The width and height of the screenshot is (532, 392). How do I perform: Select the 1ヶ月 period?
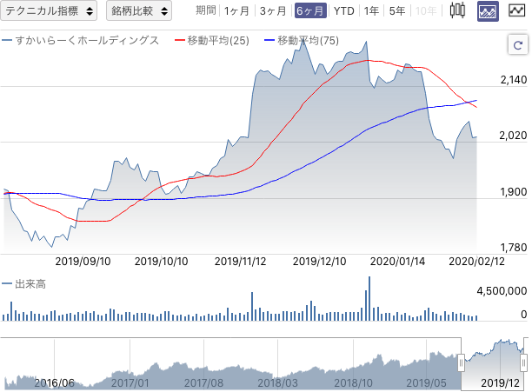coord(236,11)
